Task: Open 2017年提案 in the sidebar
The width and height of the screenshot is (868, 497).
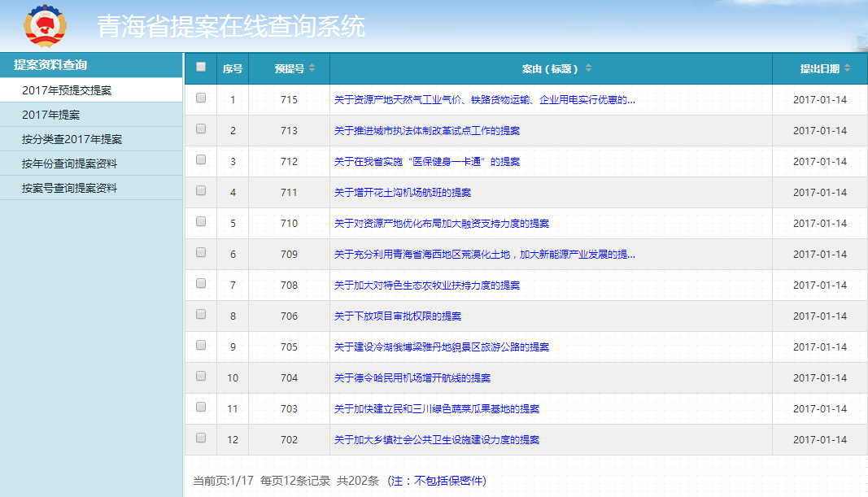Action: (x=50, y=115)
